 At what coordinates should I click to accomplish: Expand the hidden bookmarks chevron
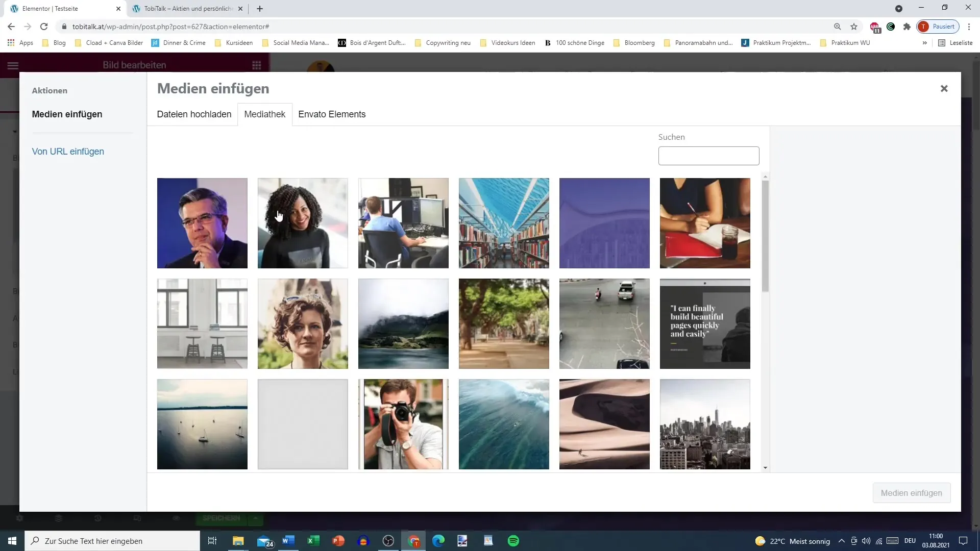[x=924, y=43]
